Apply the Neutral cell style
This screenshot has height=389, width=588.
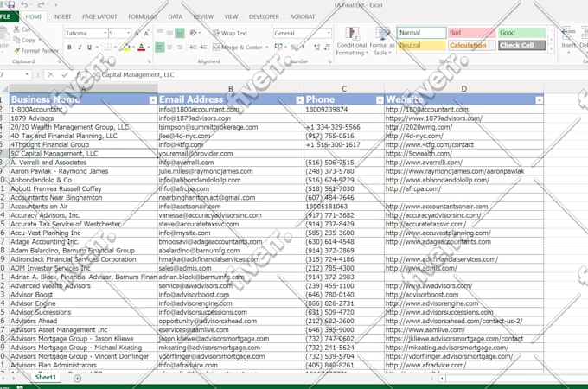tap(421, 45)
